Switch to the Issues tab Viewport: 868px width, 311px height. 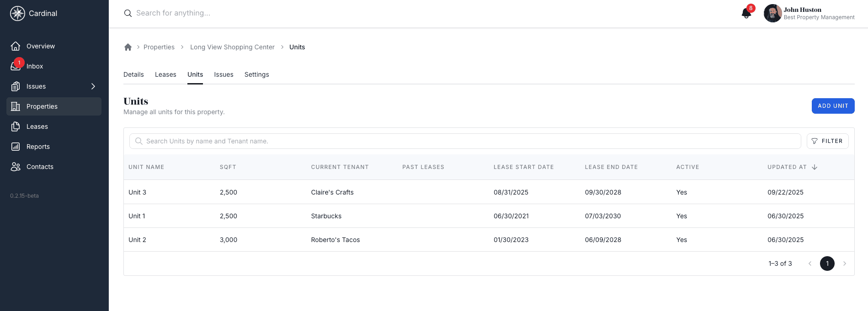[x=224, y=74]
